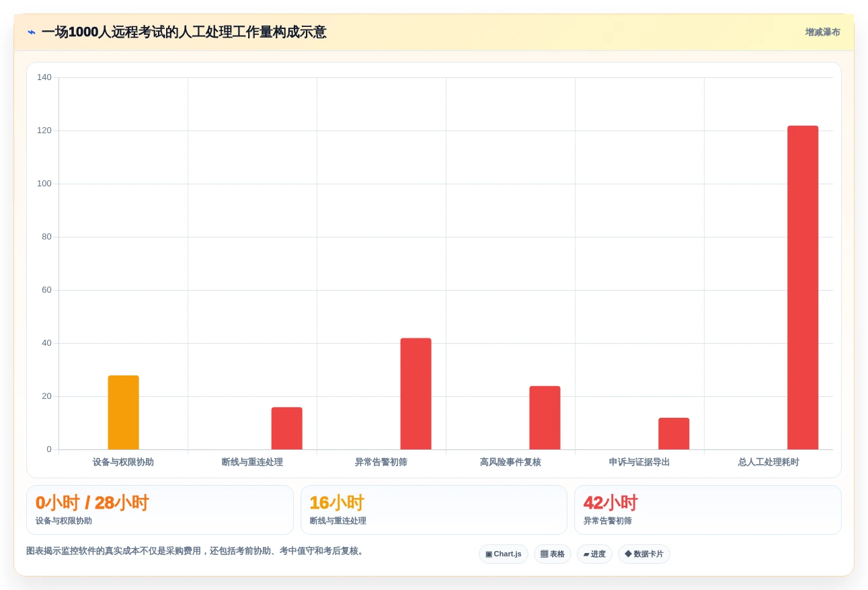
Task: Click the 高风险事件复核 axis label
Action: (510, 462)
